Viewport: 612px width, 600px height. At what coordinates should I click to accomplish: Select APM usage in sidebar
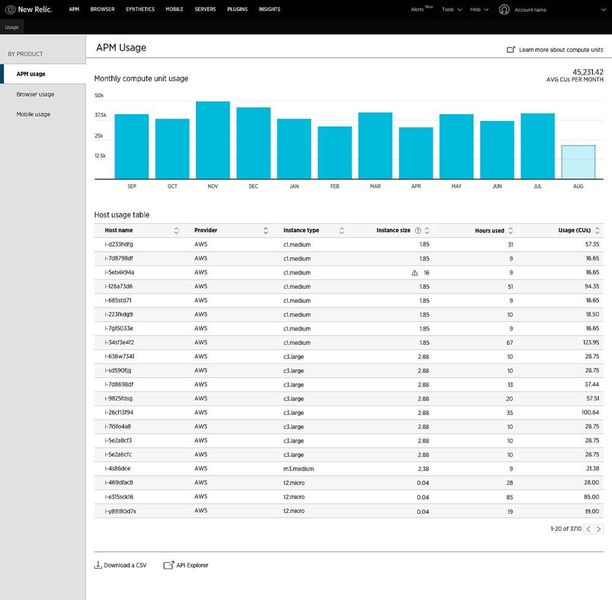point(43,74)
